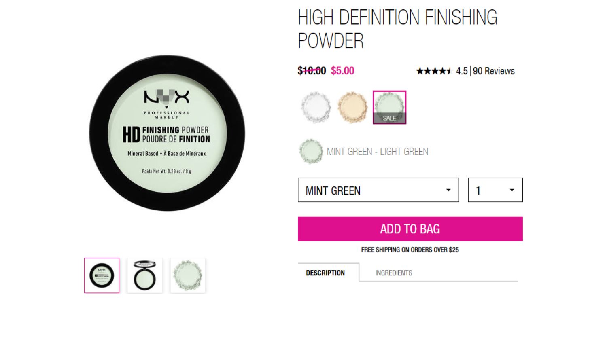
Task: Select the translucent white powder swatch
Action: 316,107
